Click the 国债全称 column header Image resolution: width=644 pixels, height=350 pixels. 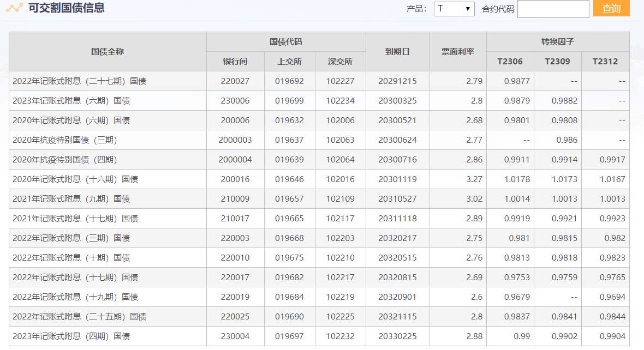pyautogui.click(x=108, y=52)
